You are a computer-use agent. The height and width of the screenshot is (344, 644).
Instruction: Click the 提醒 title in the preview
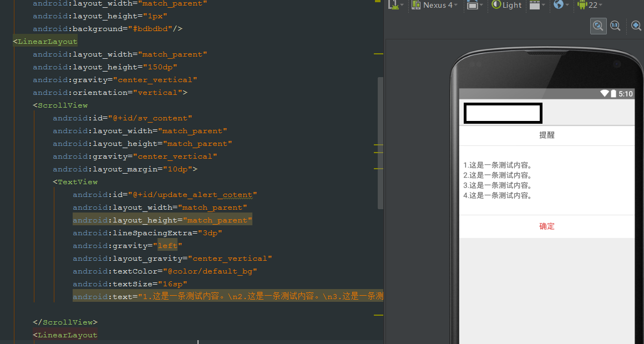coord(547,135)
